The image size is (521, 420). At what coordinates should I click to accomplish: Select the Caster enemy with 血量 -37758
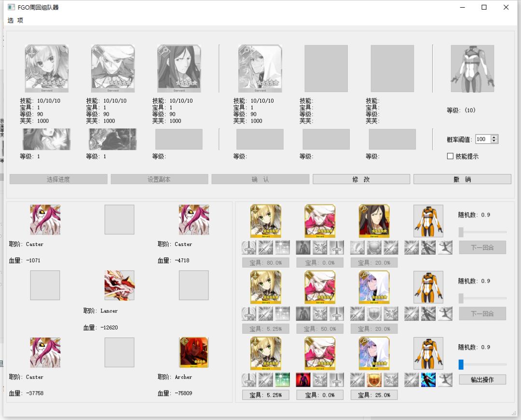click(x=45, y=352)
